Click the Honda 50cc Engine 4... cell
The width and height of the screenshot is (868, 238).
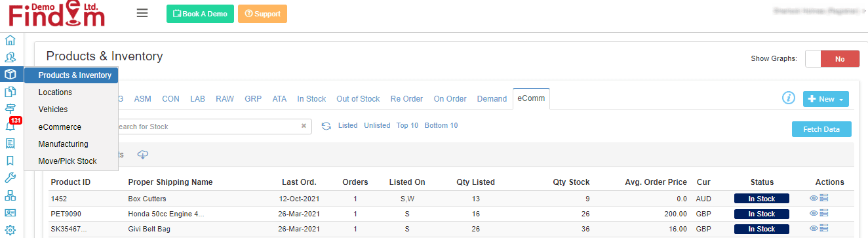[x=166, y=214]
